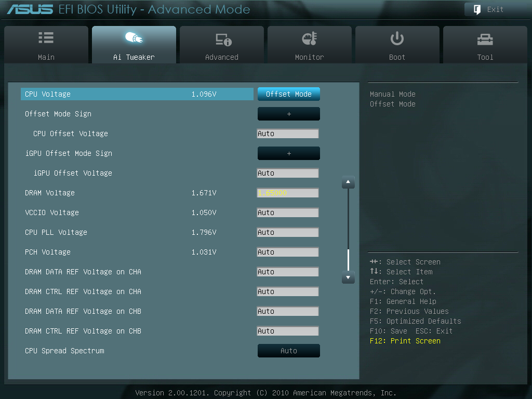The width and height of the screenshot is (532, 399).
Task: Select DRAM DATA REF Voltage on CHA label
Action: point(83,272)
